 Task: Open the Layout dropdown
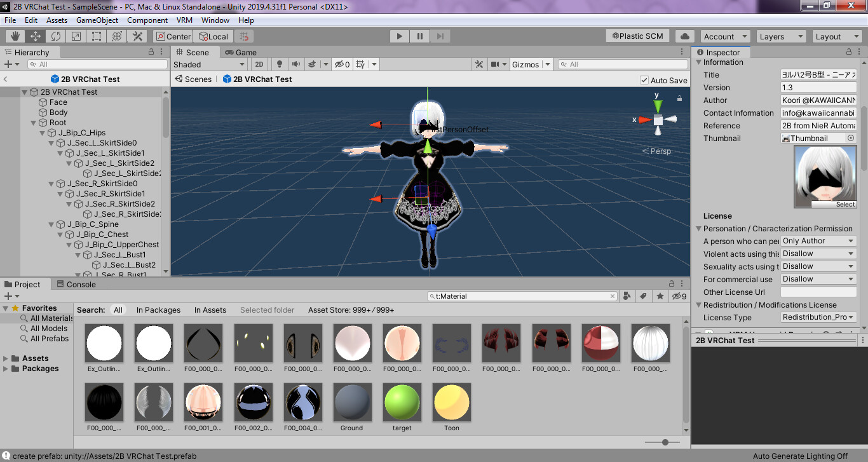(x=837, y=36)
